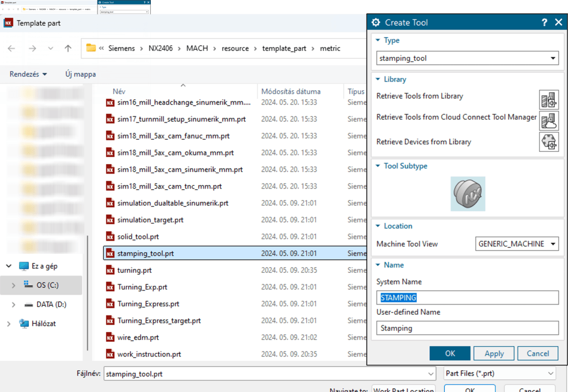
Task: Select the solid_tool.prt file
Action: click(x=138, y=237)
